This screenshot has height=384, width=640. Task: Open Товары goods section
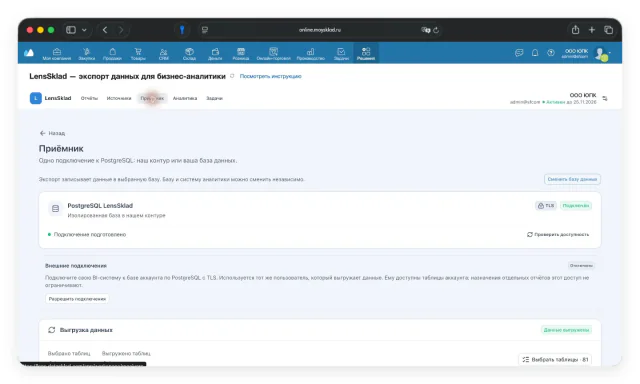point(138,54)
